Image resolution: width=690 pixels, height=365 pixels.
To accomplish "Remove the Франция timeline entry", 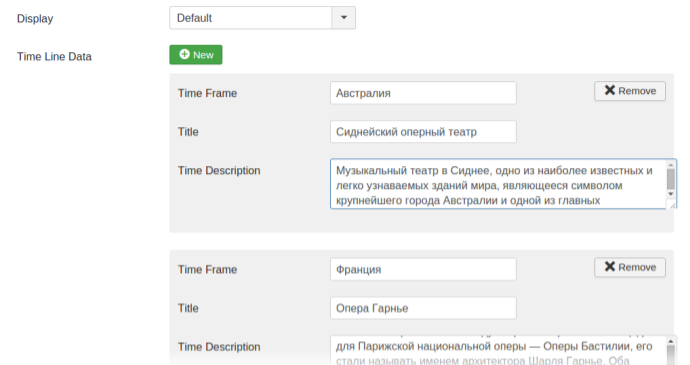I will [x=630, y=268].
